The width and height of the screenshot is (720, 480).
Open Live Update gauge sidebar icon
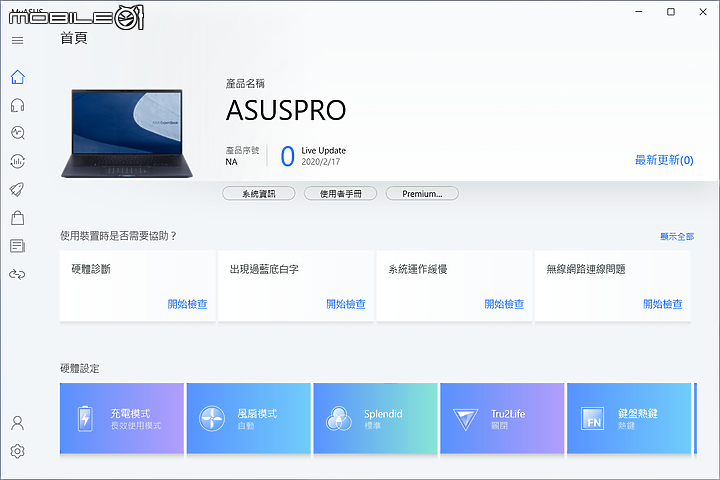click(x=17, y=161)
